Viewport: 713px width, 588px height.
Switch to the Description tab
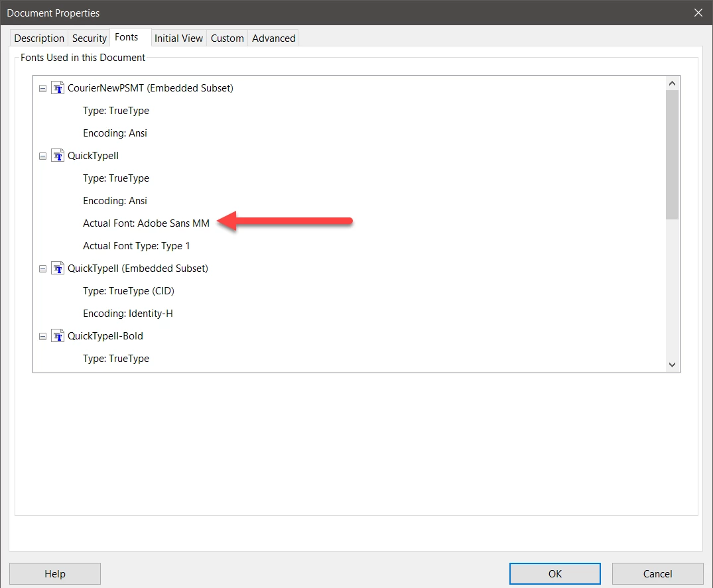pos(39,38)
